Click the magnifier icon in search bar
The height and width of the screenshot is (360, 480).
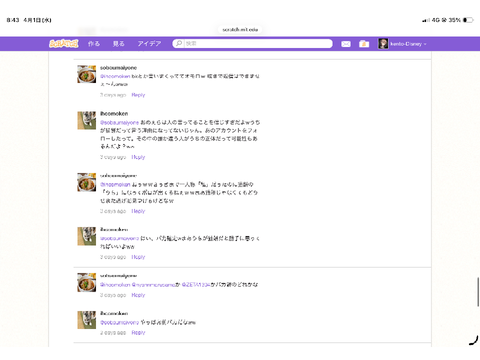pos(179,44)
